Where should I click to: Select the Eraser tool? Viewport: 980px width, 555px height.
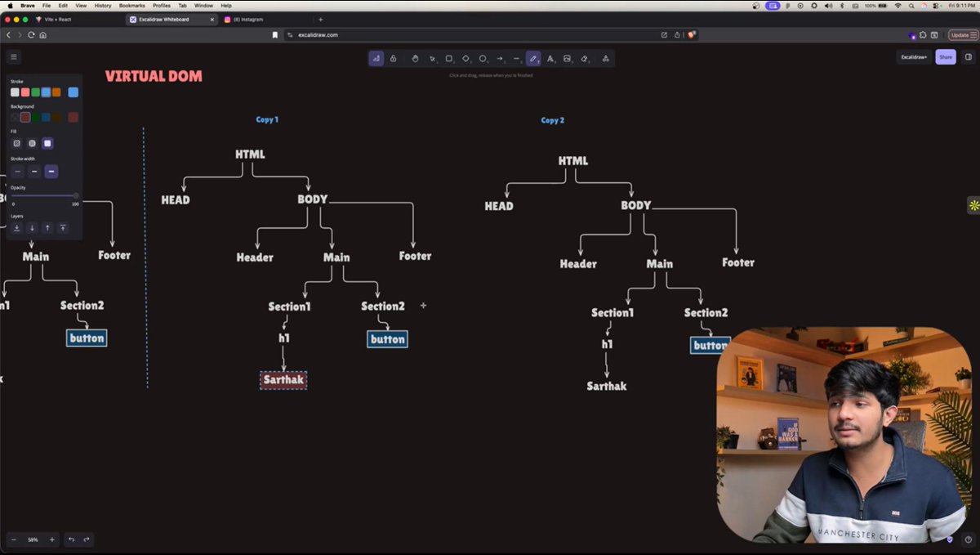coord(586,58)
